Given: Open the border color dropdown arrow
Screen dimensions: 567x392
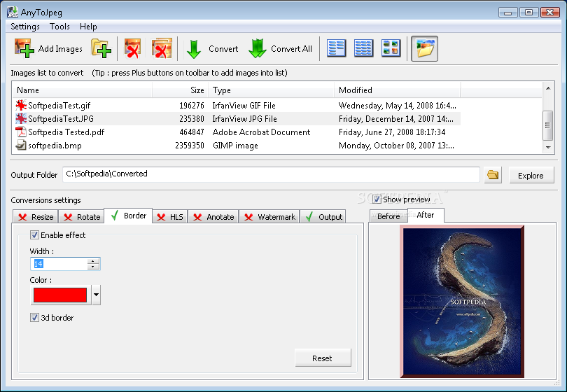Looking at the screenshot, I should 96,295.
